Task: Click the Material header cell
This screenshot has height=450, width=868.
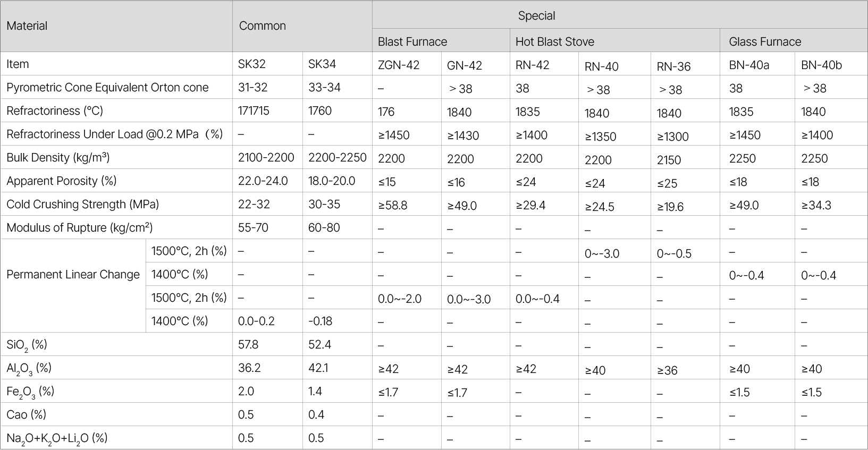Action: [x=27, y=26]
